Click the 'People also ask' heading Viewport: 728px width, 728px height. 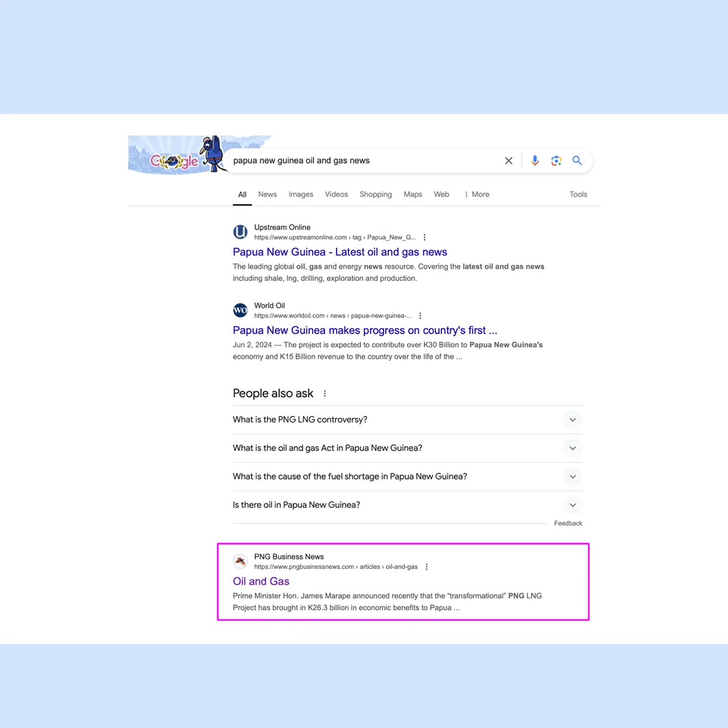(x=273, y=393)
